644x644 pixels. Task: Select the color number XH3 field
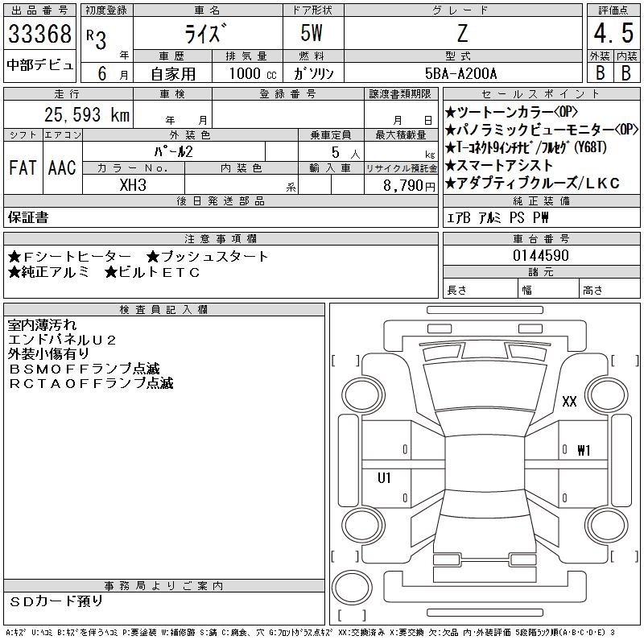(x=133, y=185)
